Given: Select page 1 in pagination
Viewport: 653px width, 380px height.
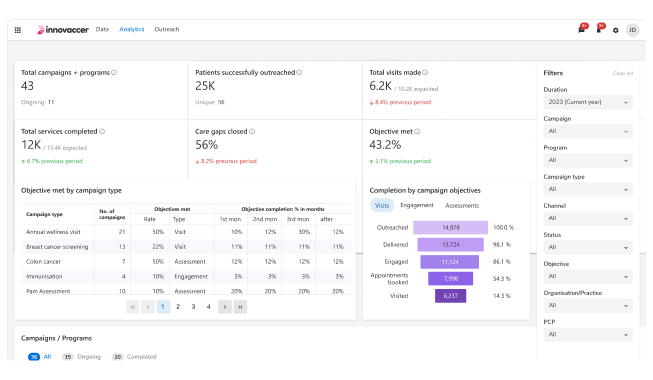Looking at the screenshot, I should point(163,307).
